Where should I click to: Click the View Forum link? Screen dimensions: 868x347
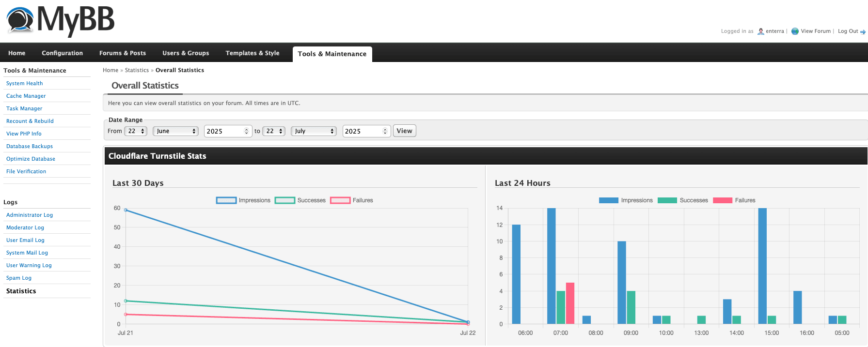[816, 31]
